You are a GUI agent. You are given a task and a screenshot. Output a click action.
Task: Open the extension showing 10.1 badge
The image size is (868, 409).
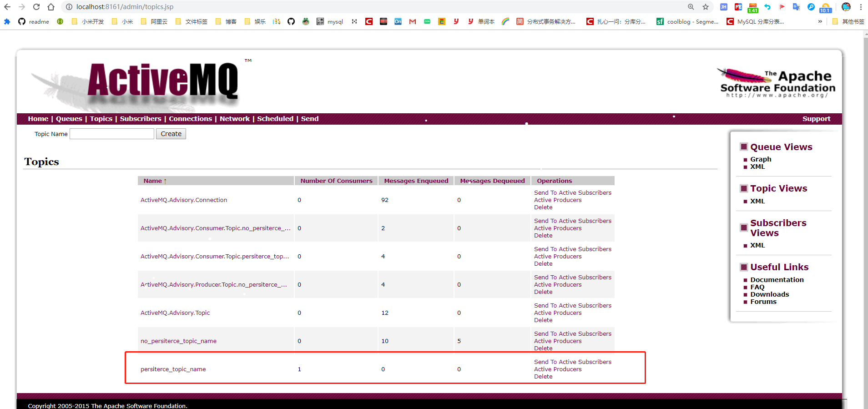pyautogui.click(x=826, y=8)
